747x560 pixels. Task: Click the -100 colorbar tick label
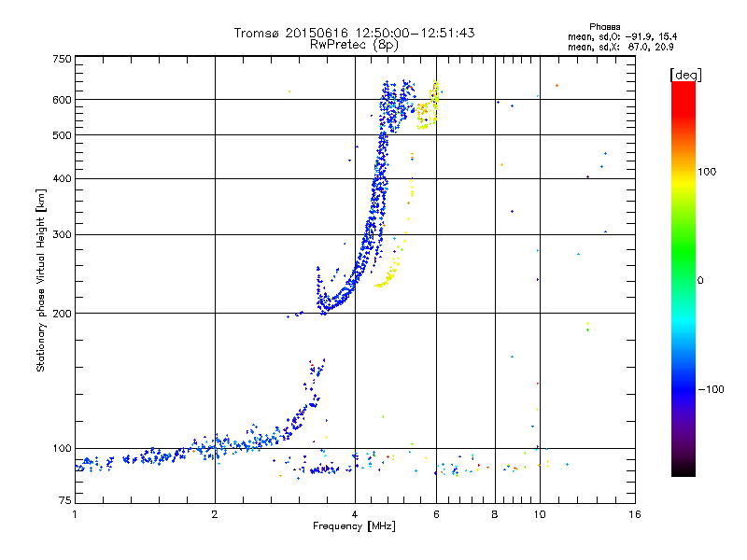click(x=711, y=389)
